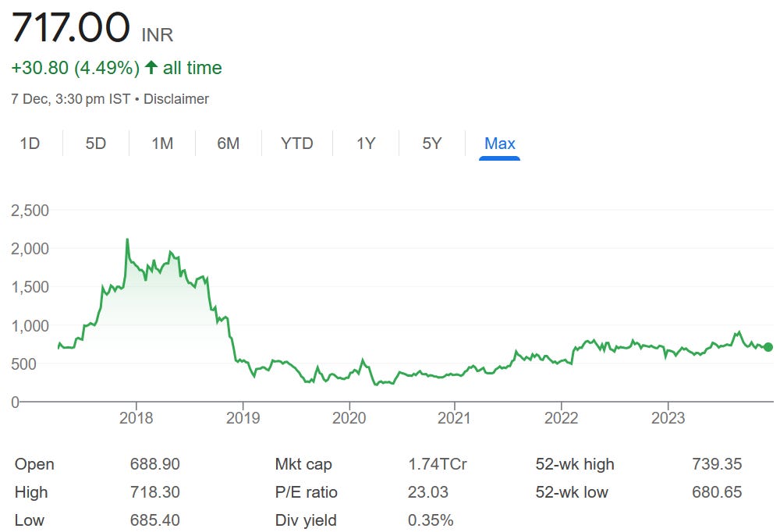The height and width of the screenshot is (532, 780).
Task: Click the green up arrow icon
Action: click(151, 67)
